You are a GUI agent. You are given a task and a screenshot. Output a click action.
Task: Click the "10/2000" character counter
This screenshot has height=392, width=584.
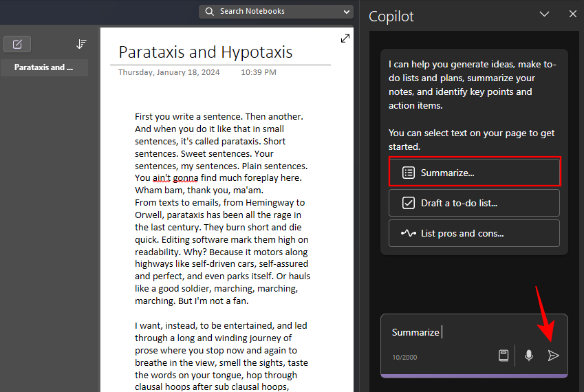click(404, 358)
